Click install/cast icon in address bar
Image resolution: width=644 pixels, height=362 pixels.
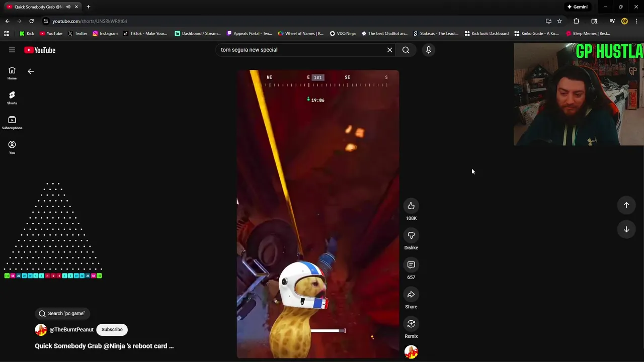pyautogui.click(x=548, y=21)
